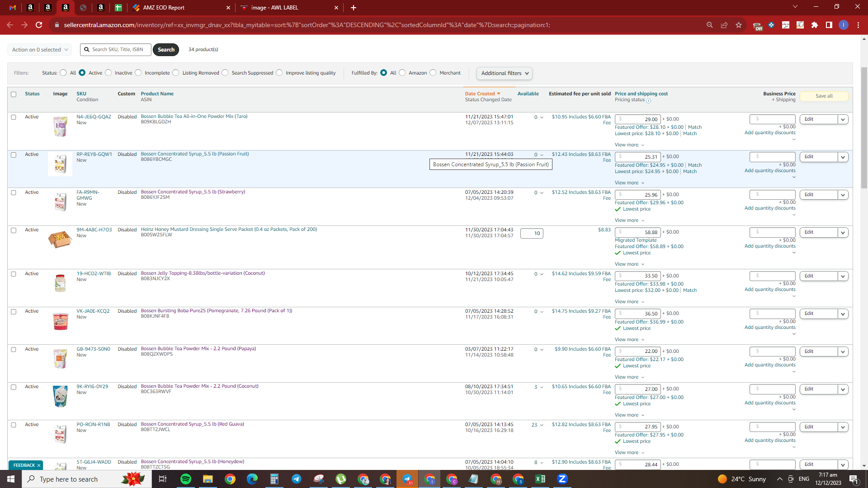Click the Search button
The image size is (868, 488).
[x=166, y=50]
